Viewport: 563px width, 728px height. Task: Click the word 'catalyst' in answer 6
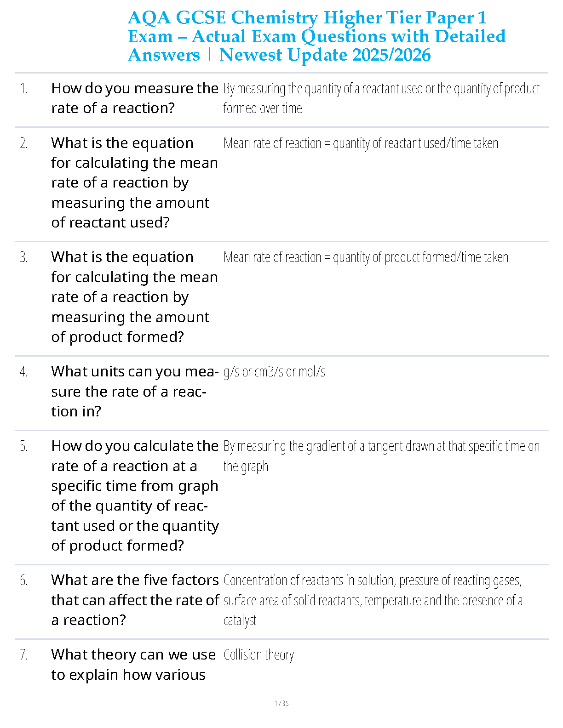click(240, 620)
